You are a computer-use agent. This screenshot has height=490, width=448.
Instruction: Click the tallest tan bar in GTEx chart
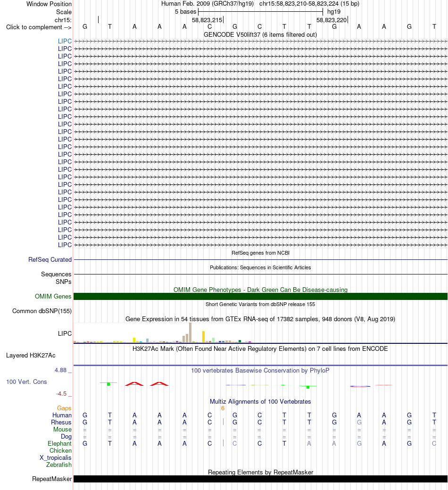pyautogui.click(x=190, y=333)
